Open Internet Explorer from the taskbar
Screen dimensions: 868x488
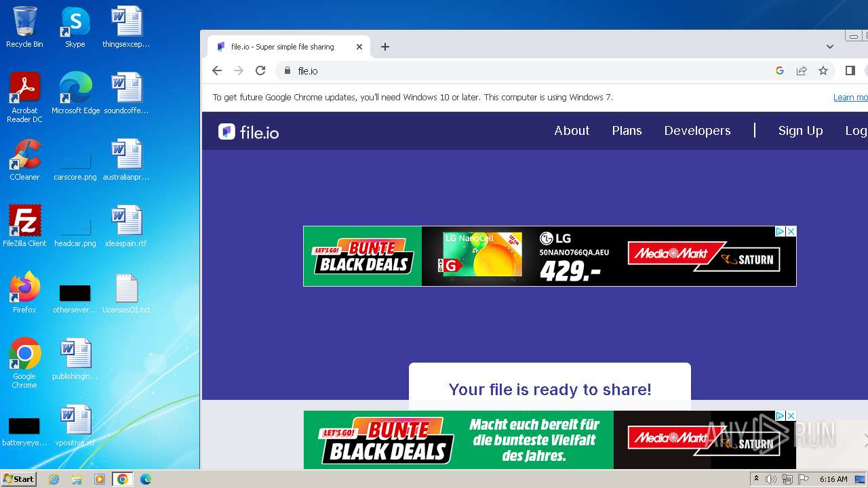pyautogui.click(x=54, y=479)
